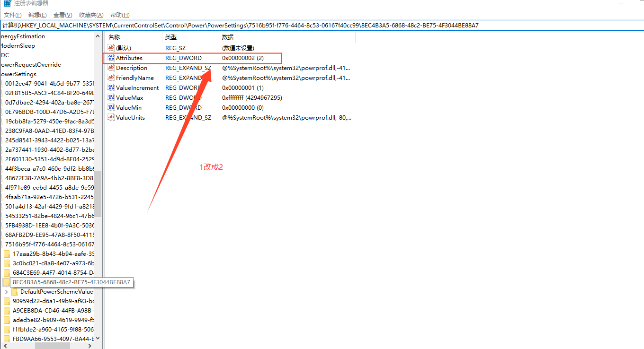
Task: Click the tree pane vertical scrollbar
Action: point(98,194)
